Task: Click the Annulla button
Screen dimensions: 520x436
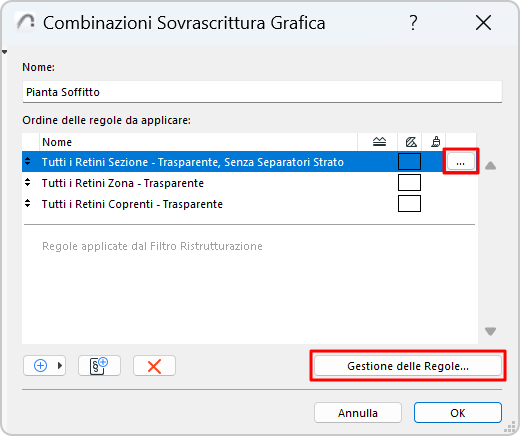Action: click(358, 413)
